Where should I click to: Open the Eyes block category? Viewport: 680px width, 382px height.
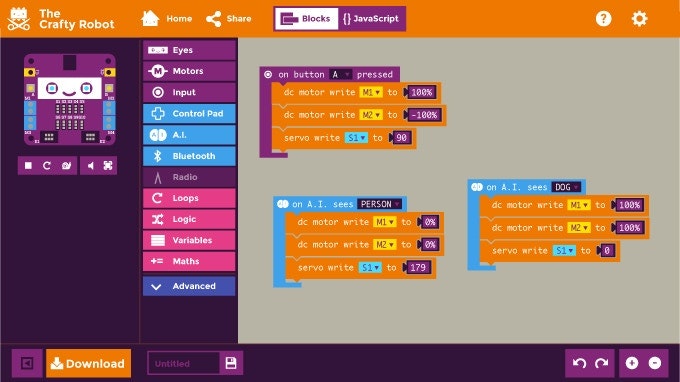click(189, 50)
